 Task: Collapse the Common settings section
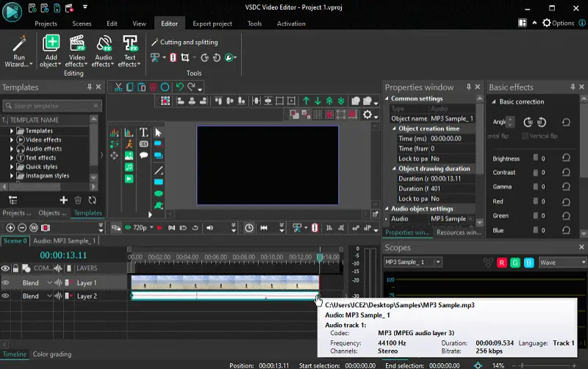(387, 98)
